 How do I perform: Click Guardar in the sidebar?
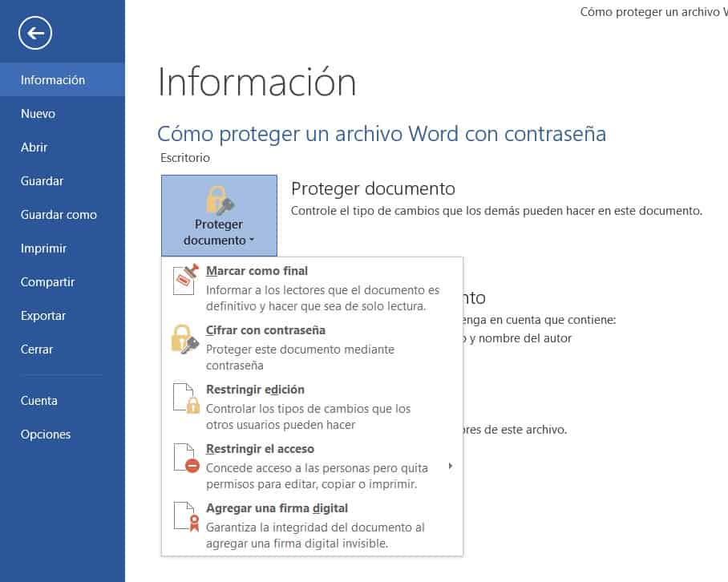(42, 181)
